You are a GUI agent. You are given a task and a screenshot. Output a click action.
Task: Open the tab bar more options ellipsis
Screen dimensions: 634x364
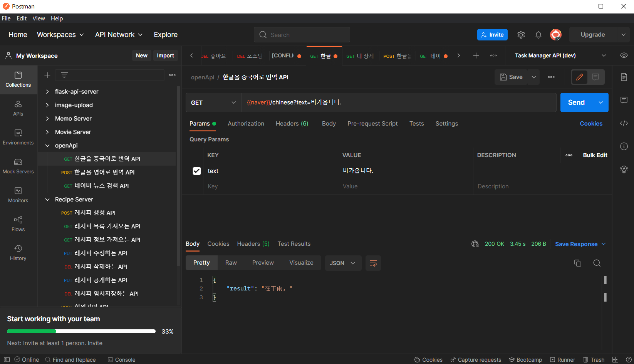click(493, 55)
